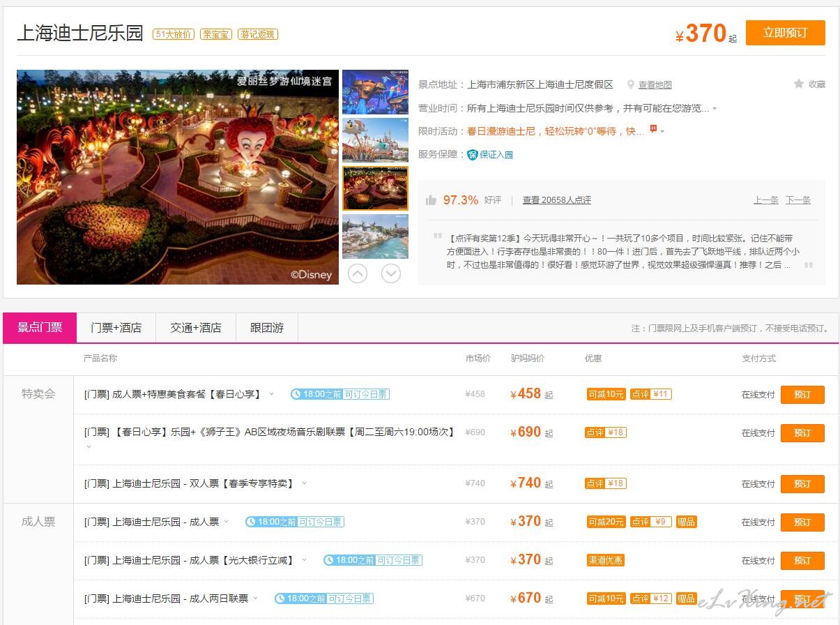The height and width of the screenshot is (625, 840).
Task: Go to 上一条 previous review
Action: [x=766, y=200]
